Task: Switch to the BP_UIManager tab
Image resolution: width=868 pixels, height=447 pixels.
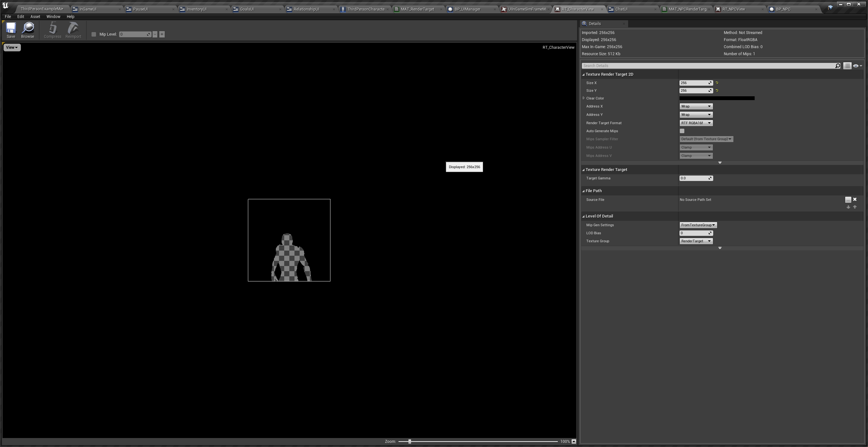Action: pos(467,9)
